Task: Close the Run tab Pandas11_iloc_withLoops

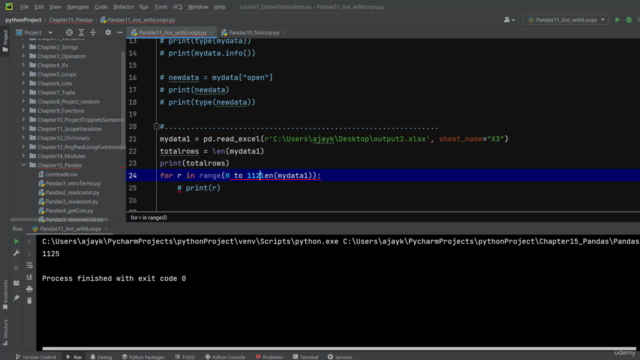Action: pos(107,229)
